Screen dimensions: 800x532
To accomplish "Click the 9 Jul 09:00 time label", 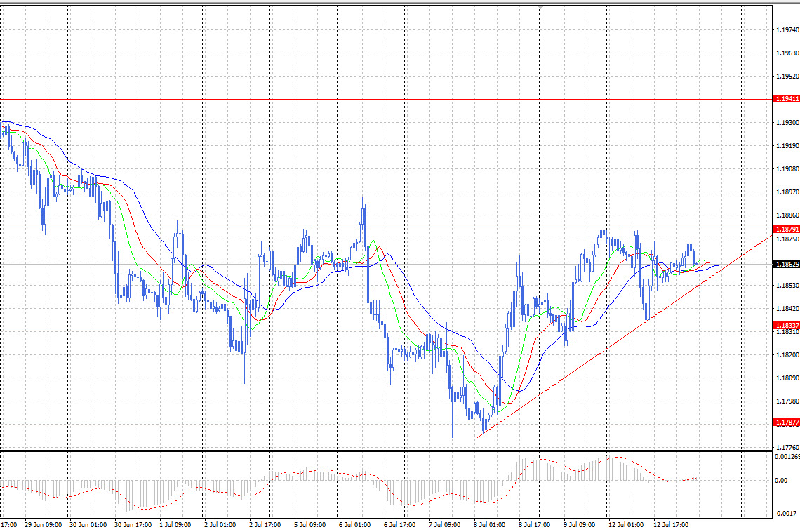I will pyautogui.click(x=579, y=525).
